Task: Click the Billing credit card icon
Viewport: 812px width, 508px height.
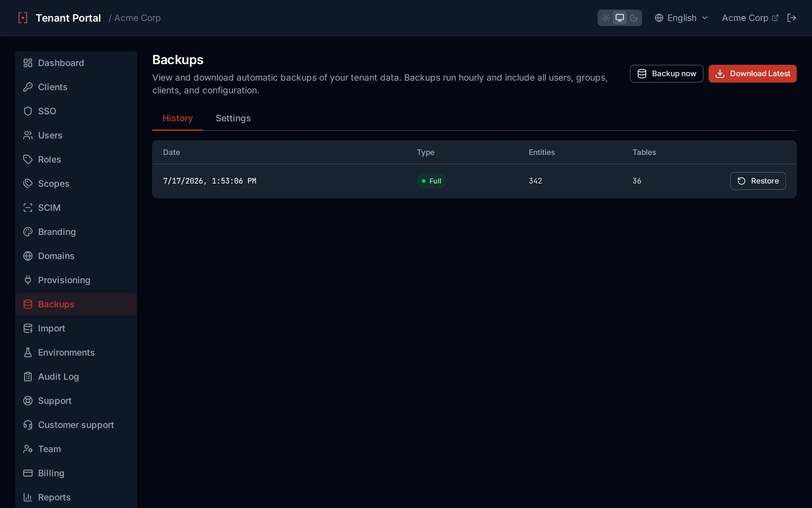Action: 28,473
